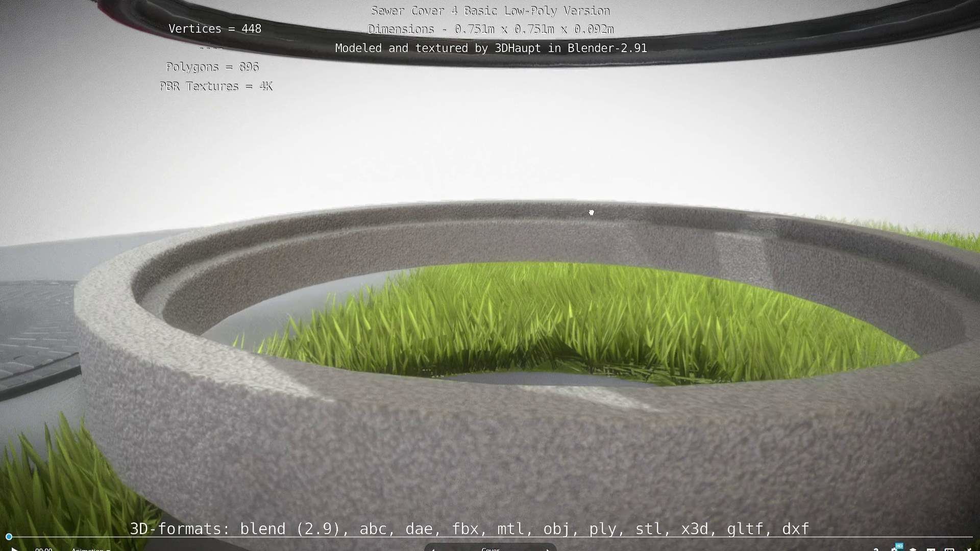Open the Animation dropdown menu

coord(90,549)
